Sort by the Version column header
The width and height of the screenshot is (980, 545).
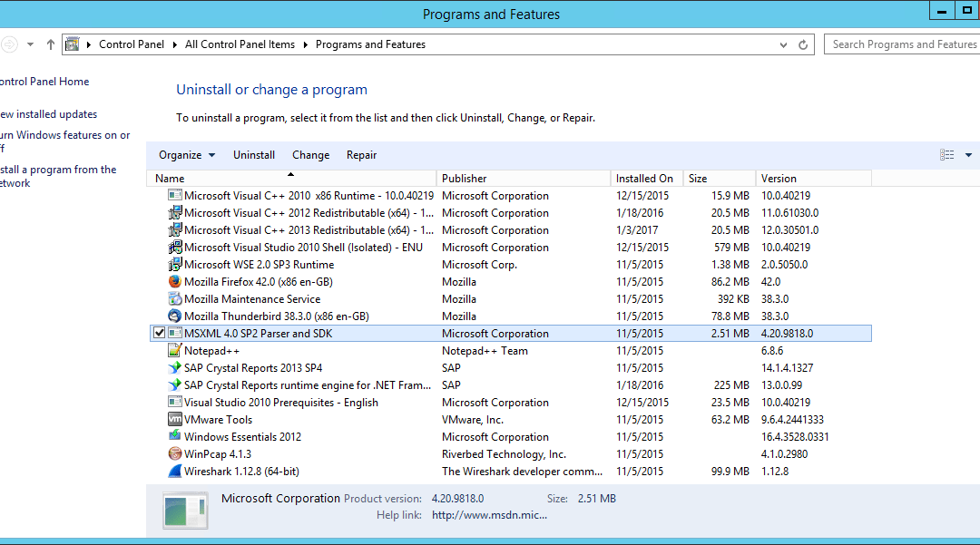pos(814,178)
